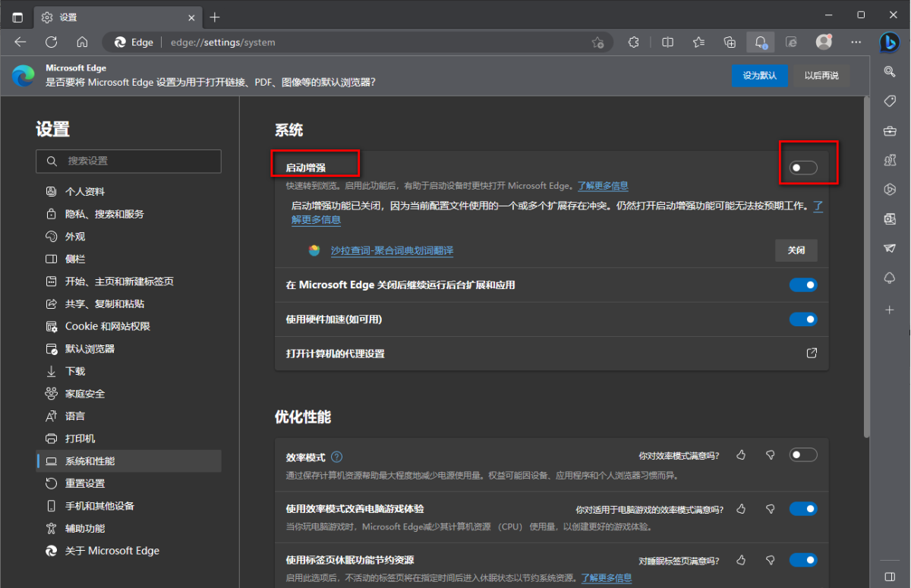Image resolution: width=911 pixels, height=588 pixels.
Task: Select 个人资料 in settings menu
Action: [128, 191]
